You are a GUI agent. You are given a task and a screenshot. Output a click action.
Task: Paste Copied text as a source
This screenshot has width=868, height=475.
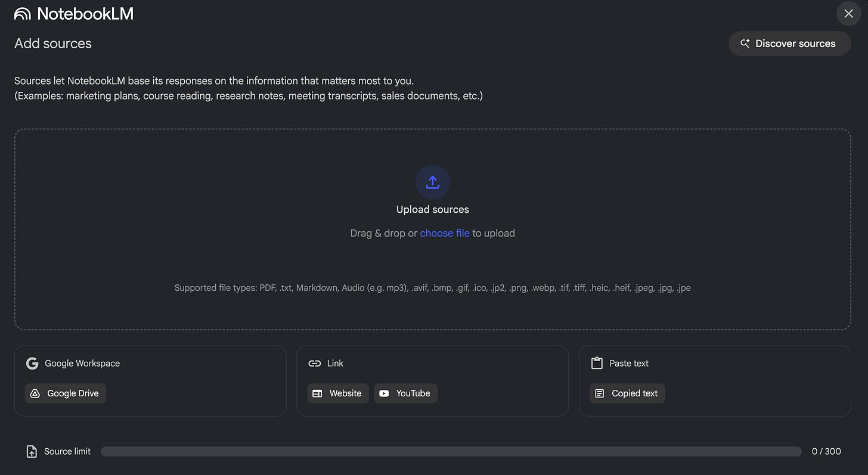click(x=627, y=393)
